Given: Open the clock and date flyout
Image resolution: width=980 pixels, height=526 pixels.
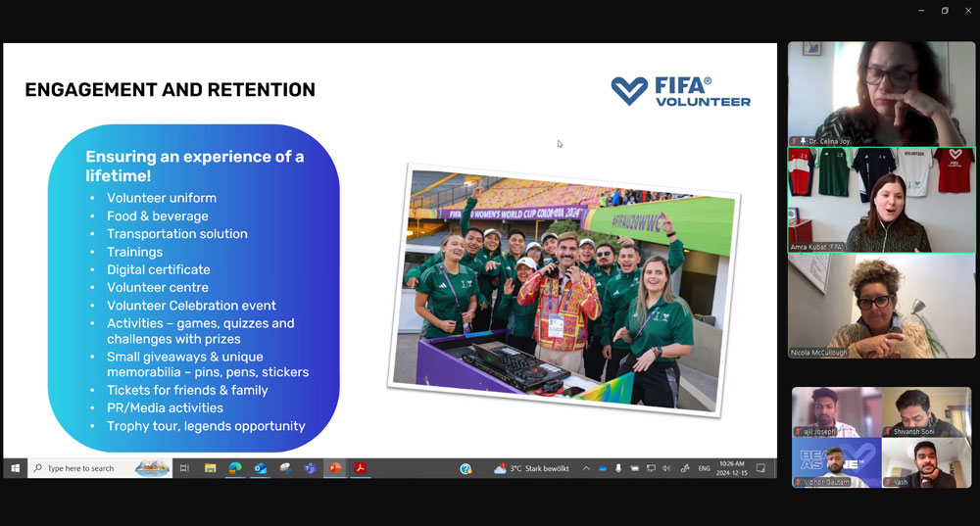Looking at the screenshot, I should (733, 468).
